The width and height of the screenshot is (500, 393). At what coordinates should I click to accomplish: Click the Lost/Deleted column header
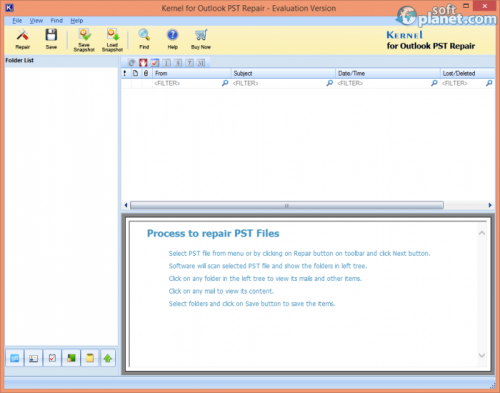pos(467,73)
